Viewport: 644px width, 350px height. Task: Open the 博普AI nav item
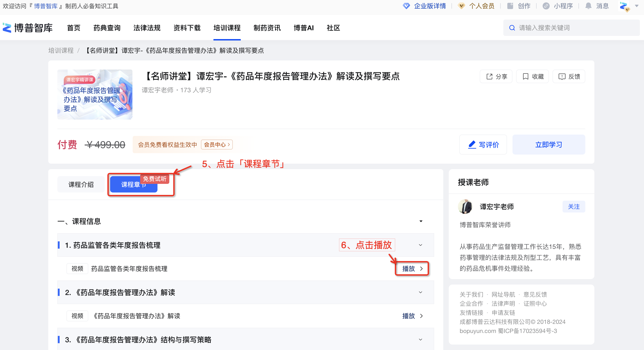(x=304, y=28)
